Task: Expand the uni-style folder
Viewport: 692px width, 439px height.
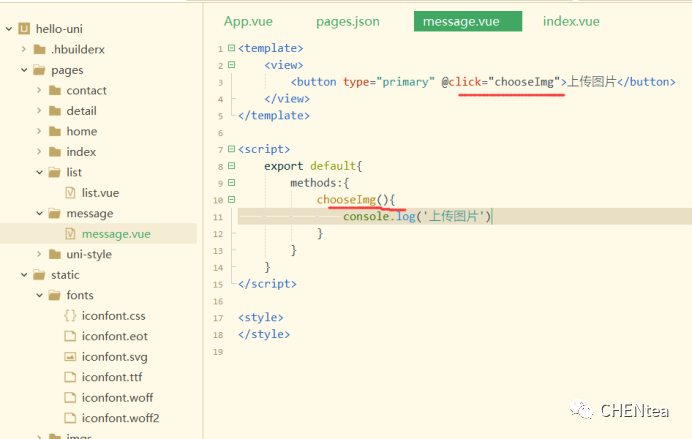Action: tap(38, 255)
